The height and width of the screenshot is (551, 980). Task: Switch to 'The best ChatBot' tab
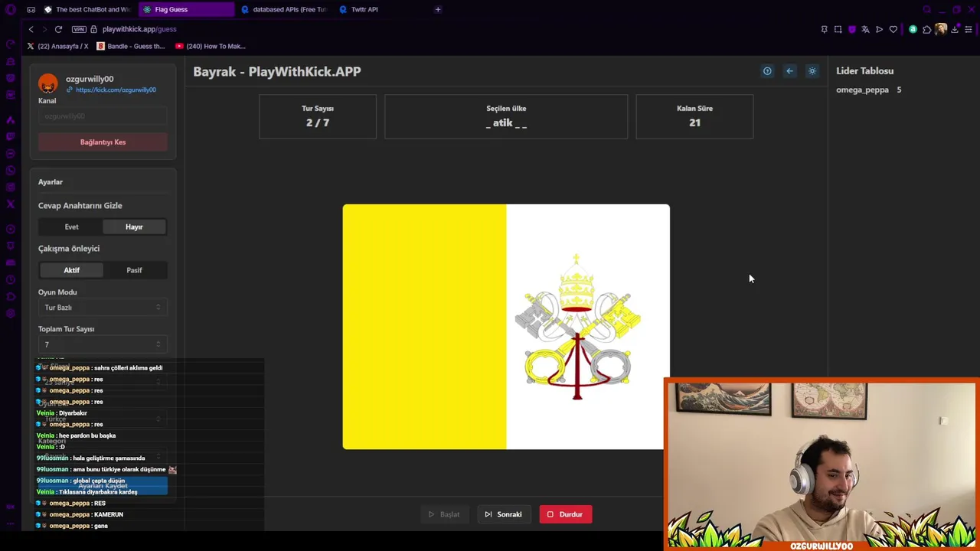pos(87,9)
